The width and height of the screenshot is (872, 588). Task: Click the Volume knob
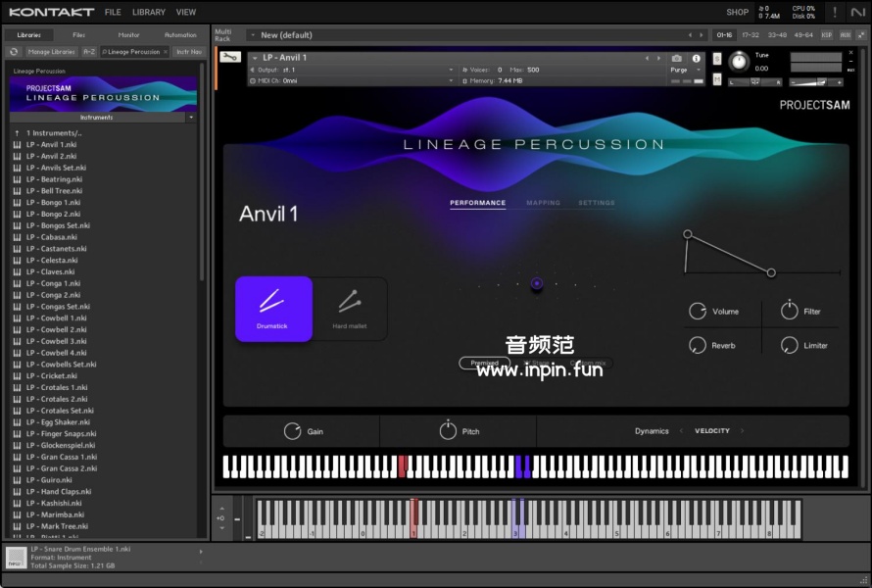pyautogui.click(x=698, y=311)
